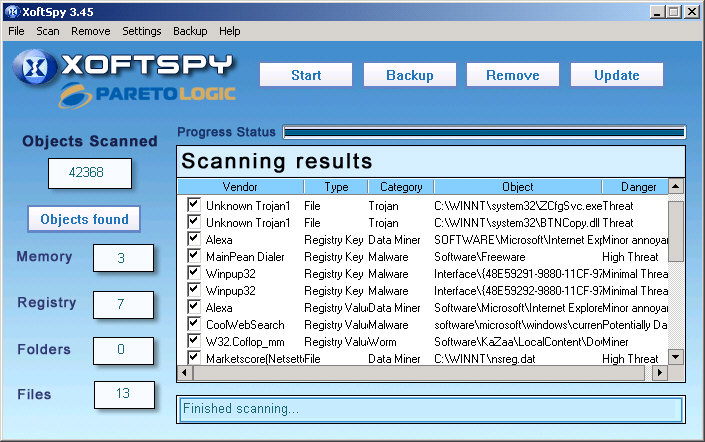
Task: Uncheck Winpup32 row with Interface 48E59291
Action: [194, 273]
